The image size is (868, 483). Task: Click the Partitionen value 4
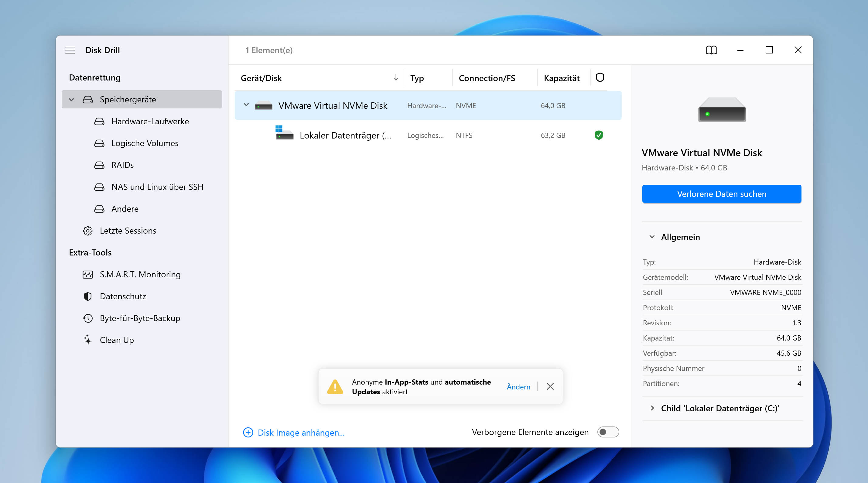pos(799,384)
